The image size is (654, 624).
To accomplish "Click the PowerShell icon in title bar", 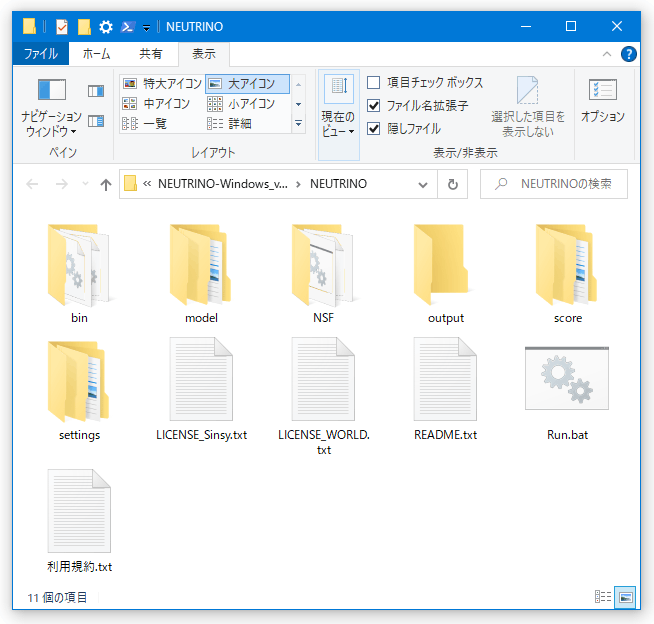I will pos(128,27).
